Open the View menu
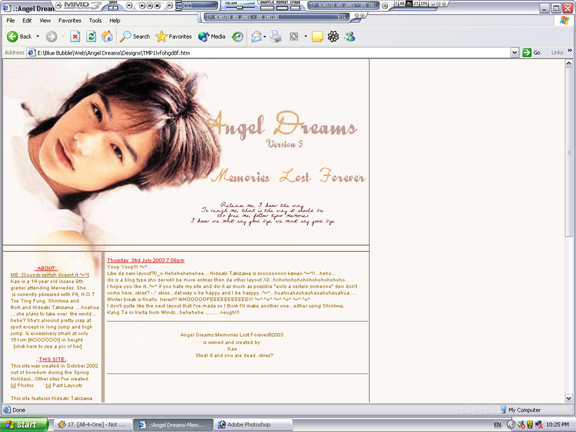 [x=45, y=21]
